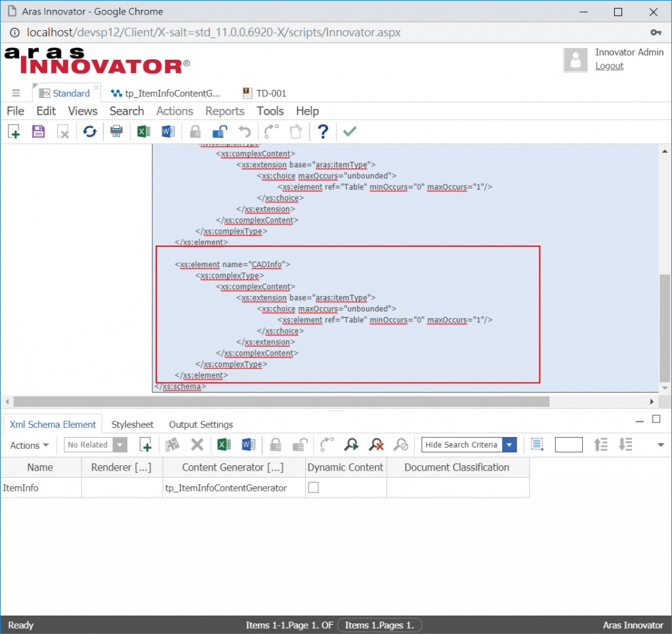Click the New item toolbar icon
Screen dimensions: 672x634
[14, 132]
